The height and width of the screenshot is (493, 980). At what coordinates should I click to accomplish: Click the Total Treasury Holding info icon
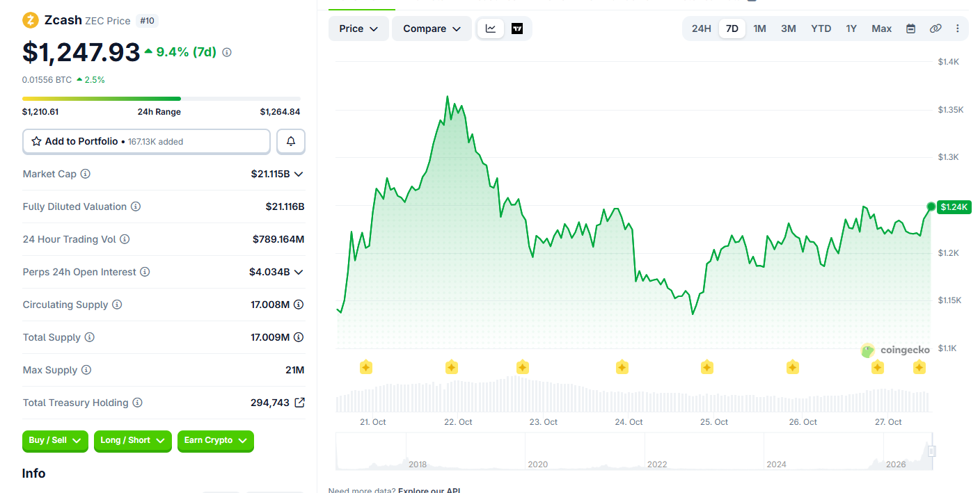tap(138, 403)
